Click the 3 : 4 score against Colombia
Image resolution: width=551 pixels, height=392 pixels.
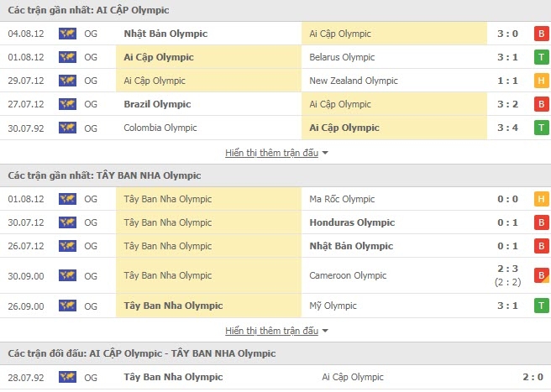coord(507,128)
